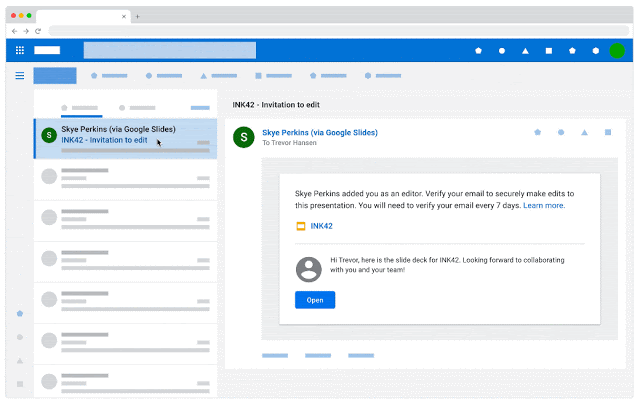This screenshot has height=404, width=640.
Task: Click the square icon in email header actions
Action: (607, 131)
